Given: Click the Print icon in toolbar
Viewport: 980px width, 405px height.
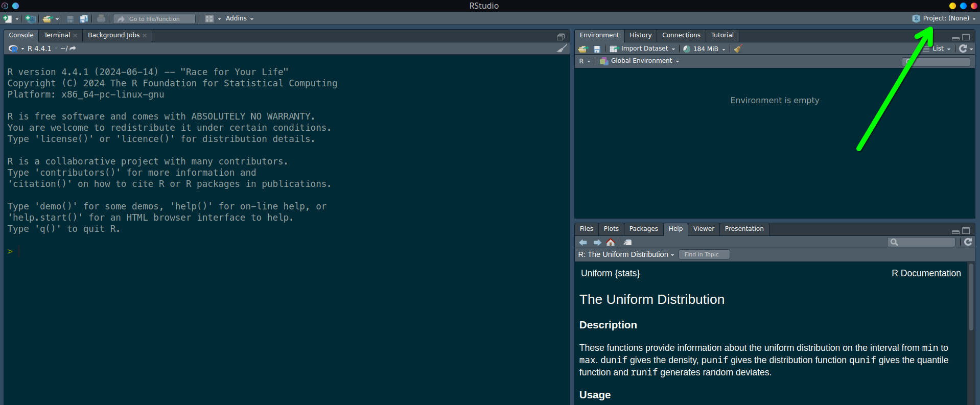Looking at the screenshot, I should [x=101, y=19].
